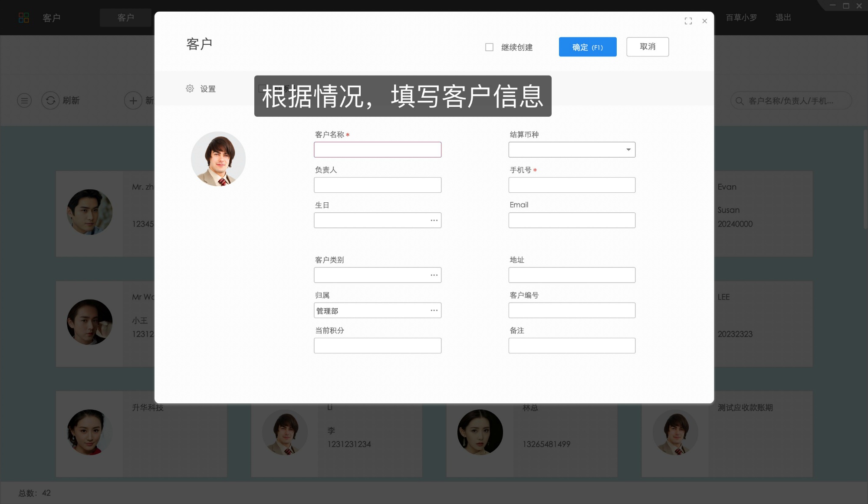Open the 设置 settings gear in the dialog
868x504 pixels.
click(190, 88)
